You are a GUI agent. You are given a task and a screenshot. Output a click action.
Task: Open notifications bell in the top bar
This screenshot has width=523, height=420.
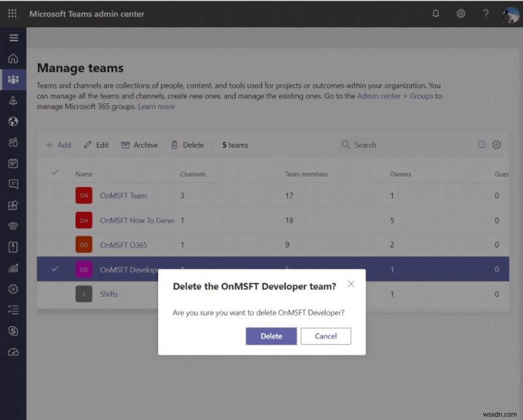[435, 13]
